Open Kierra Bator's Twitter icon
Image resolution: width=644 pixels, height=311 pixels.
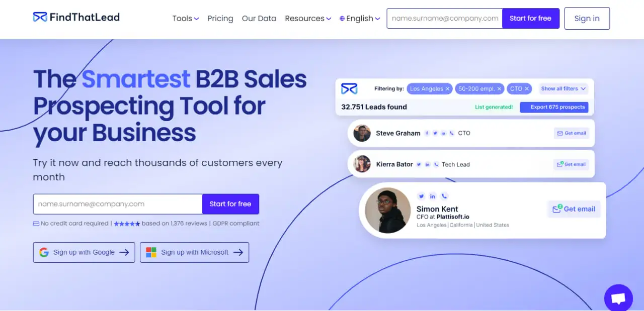click(419, 164)
